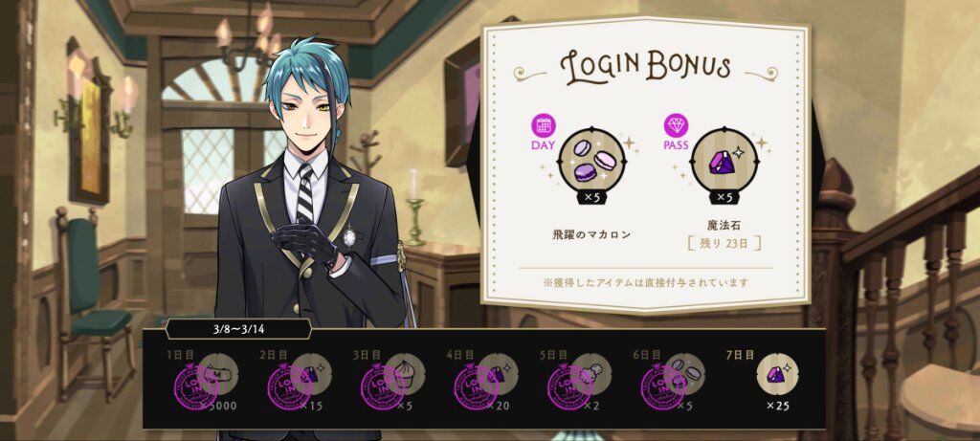Tap the ×5 badge under macarons

click(x=591, y=197)
